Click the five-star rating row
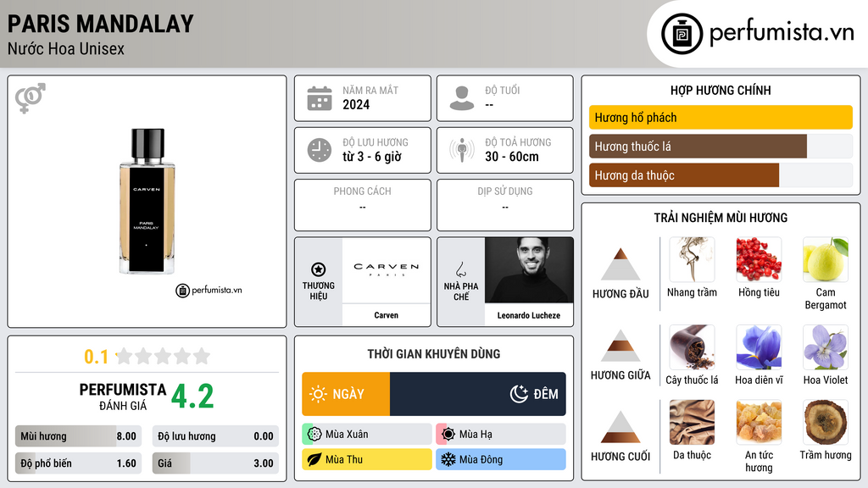Image resolution: width=868 pixels, height=488 pixels. click(163, 356)
